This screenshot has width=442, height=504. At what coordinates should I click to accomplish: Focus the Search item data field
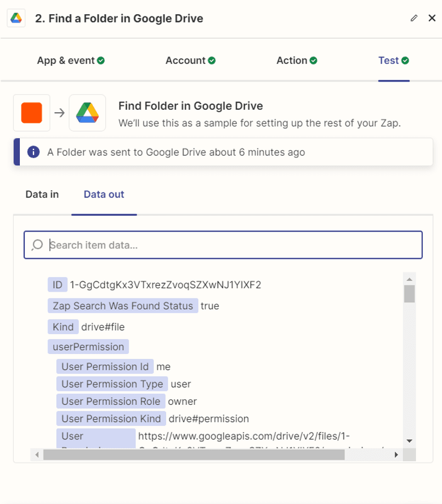(223, 245)
